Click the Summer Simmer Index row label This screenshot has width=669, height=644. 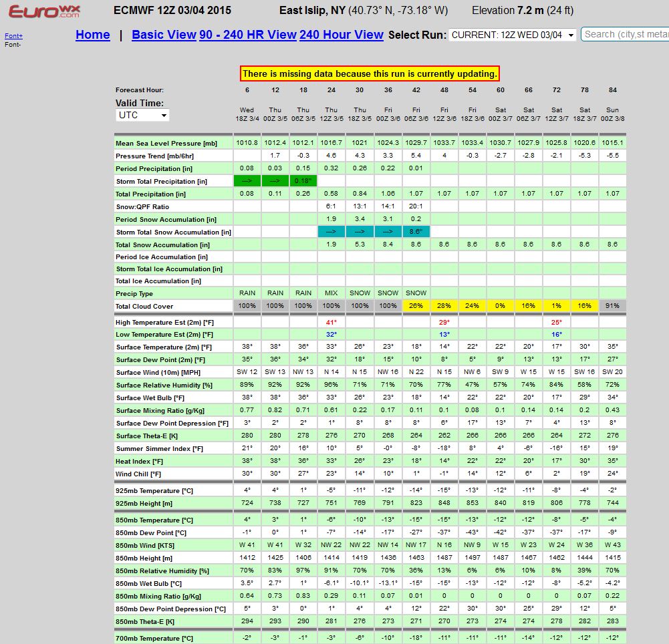click(x=160, y=449)
